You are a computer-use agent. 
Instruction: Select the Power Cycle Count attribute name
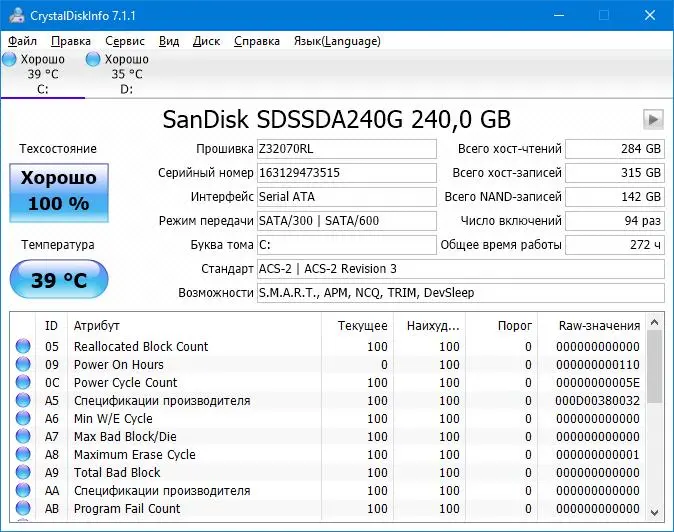pyautogui.click(x=126, y=382)
